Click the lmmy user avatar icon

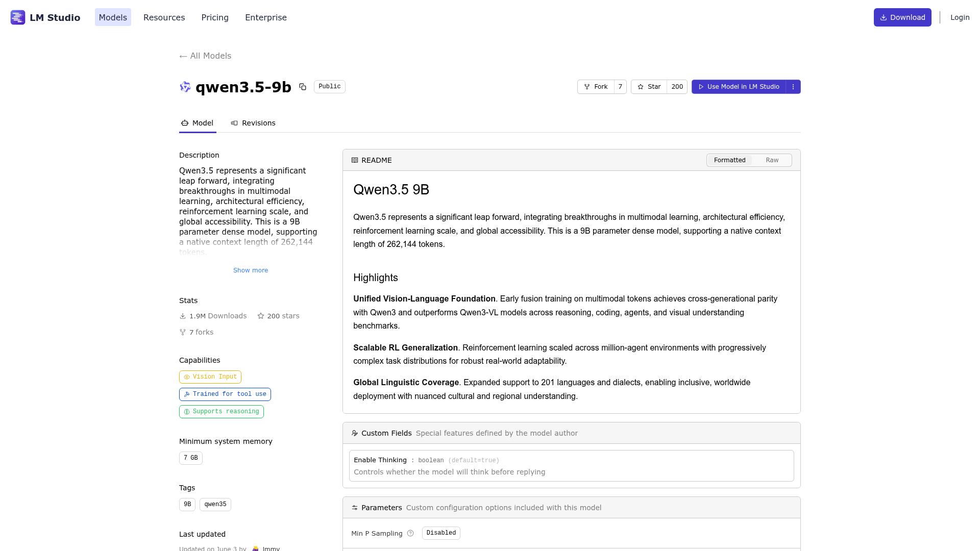click(x=256, y=548)
